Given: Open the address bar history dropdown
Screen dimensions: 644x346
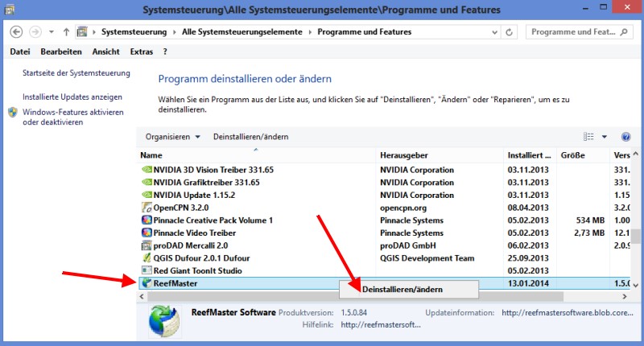Looking at the screenshot, I should point(499,32).
